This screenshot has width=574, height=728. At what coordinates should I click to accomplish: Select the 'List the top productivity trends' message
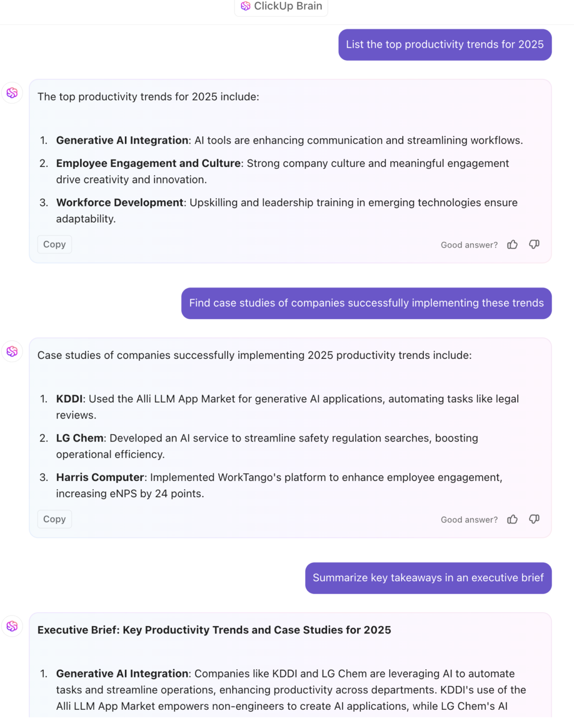[x=445, y=45]
